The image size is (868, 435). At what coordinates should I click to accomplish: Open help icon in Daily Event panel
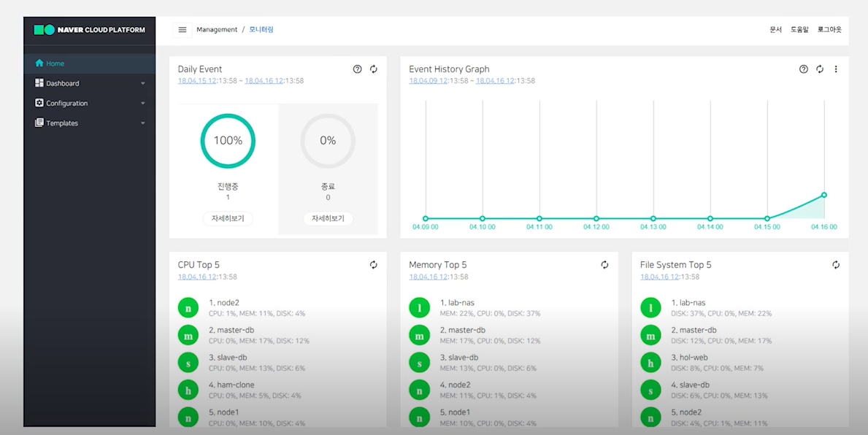pos(357,69)
